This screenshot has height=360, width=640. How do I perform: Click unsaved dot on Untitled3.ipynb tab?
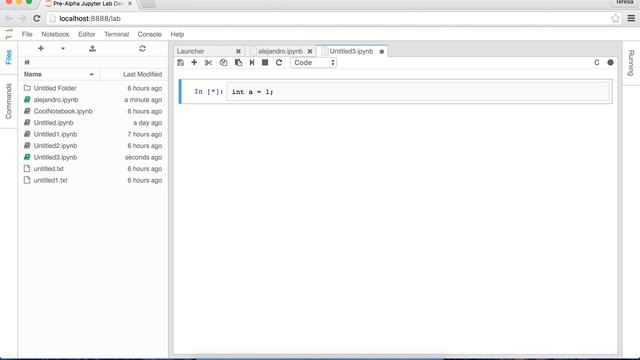coord(382,51)
